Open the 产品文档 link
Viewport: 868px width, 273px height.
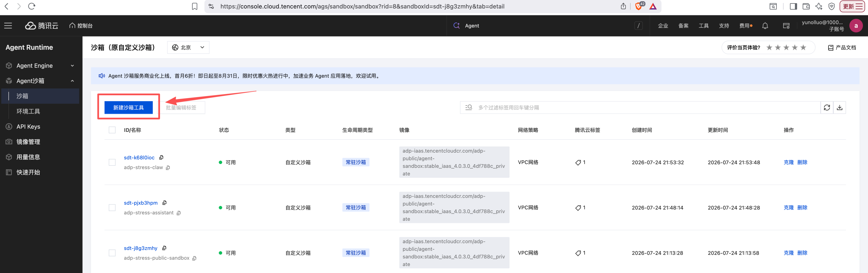pos(842,47)
